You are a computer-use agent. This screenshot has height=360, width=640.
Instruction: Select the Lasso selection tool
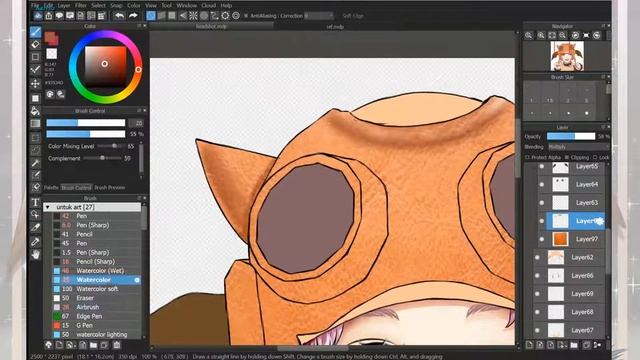coord(36,150)
